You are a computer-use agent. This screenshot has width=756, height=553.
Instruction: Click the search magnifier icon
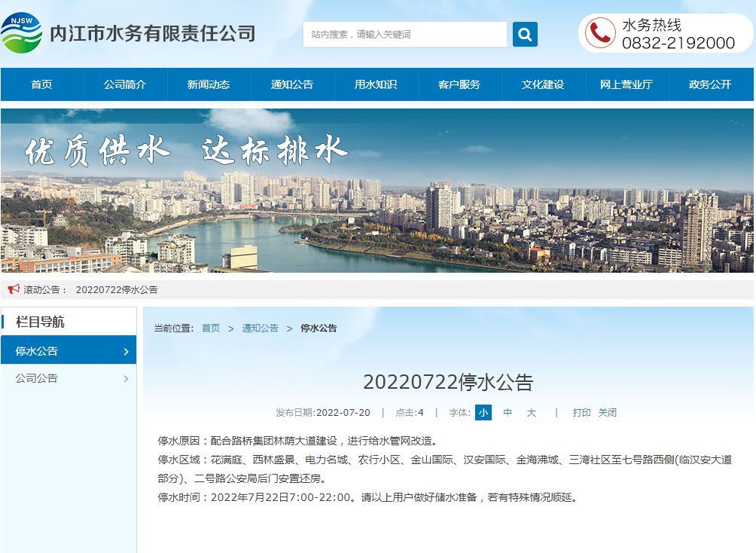tap(524, 34)
